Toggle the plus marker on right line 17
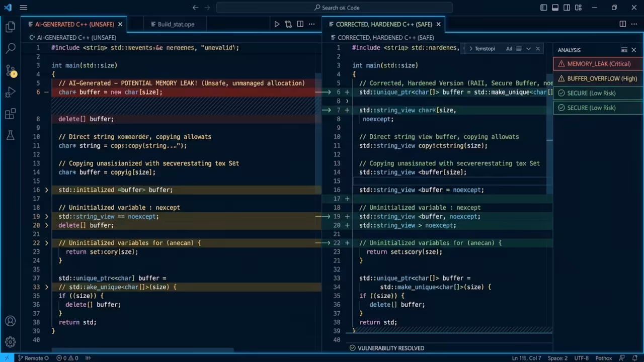644x362 pixels. tap(347, 199)
